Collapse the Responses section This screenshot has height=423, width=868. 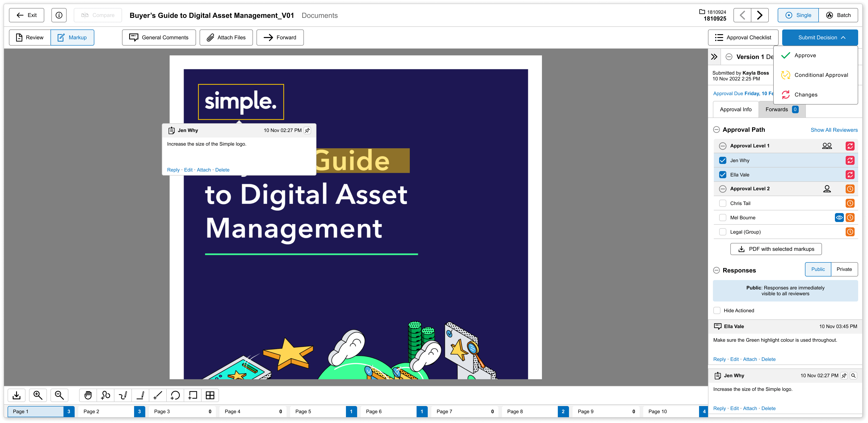(x=717, y=270)
